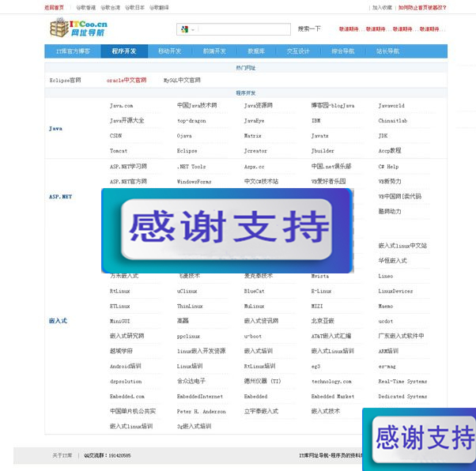Open the RtLinux link

coord(119,291)
